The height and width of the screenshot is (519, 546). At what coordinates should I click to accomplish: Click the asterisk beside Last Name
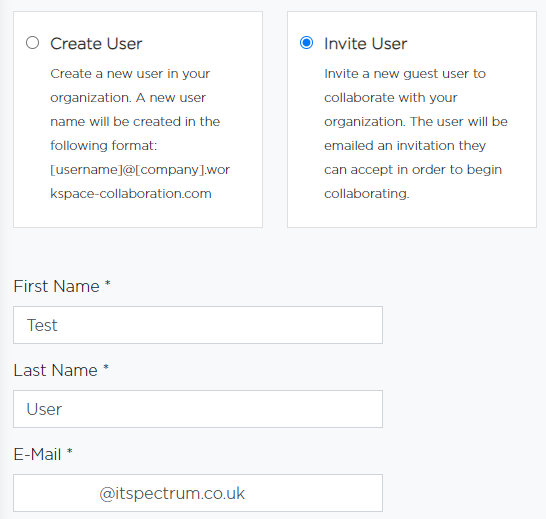click(106, 368)
